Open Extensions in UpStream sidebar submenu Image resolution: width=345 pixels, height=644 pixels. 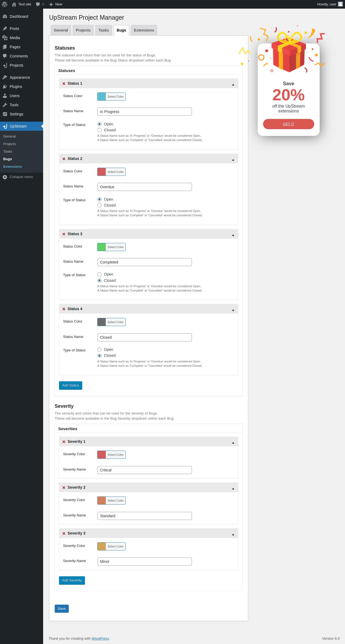coord(13,167)
